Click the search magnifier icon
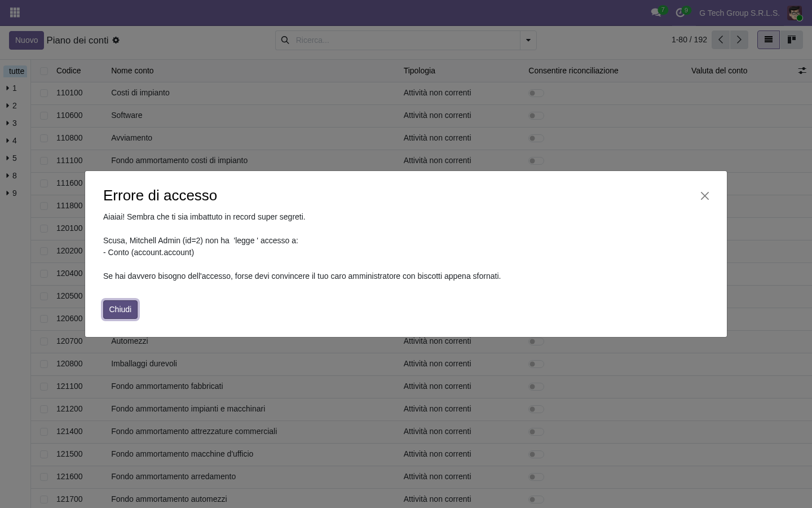The height and width of the screenshot is (508, 812). point(285,40)
